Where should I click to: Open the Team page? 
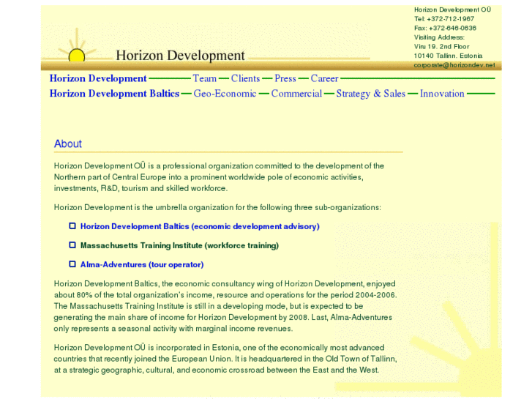point(205,78)
